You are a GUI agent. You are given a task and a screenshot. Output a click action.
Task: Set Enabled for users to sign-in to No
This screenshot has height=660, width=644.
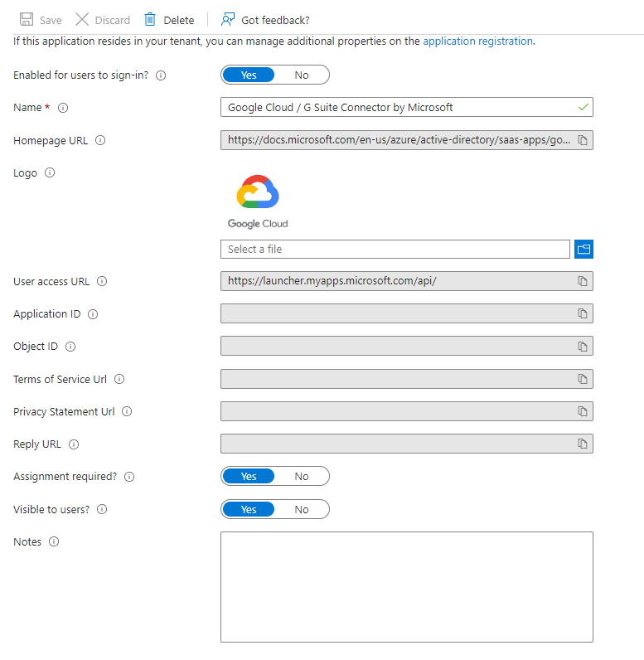pyautogui.click(x=302, y=75)
